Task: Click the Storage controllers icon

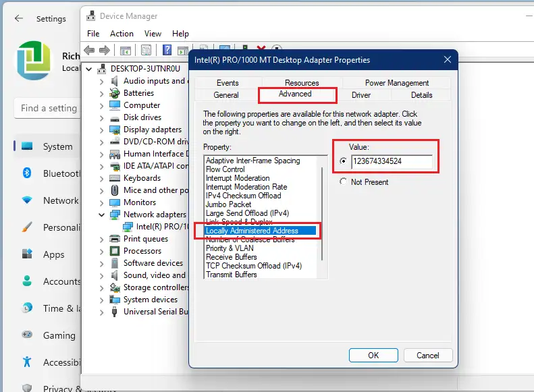Action: pos(115,287)
